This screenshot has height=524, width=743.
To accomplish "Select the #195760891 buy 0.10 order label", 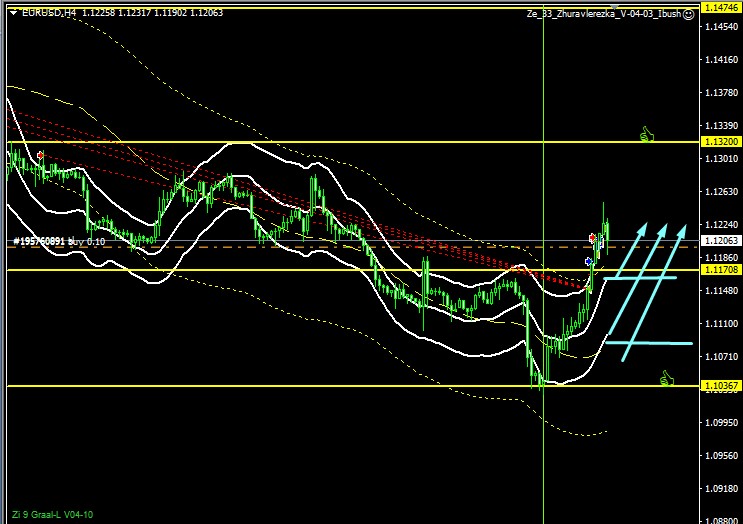I will [58, 241].
